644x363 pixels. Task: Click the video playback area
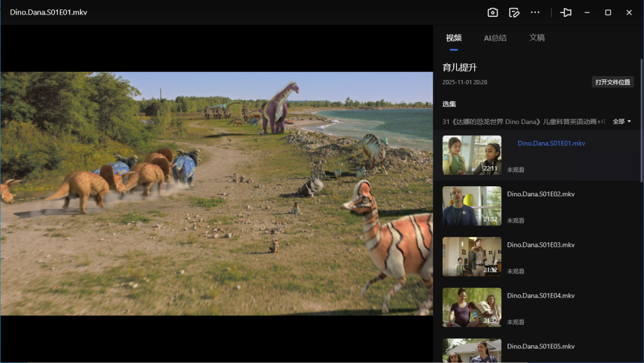pyautogui.click(x=216, y=193)
